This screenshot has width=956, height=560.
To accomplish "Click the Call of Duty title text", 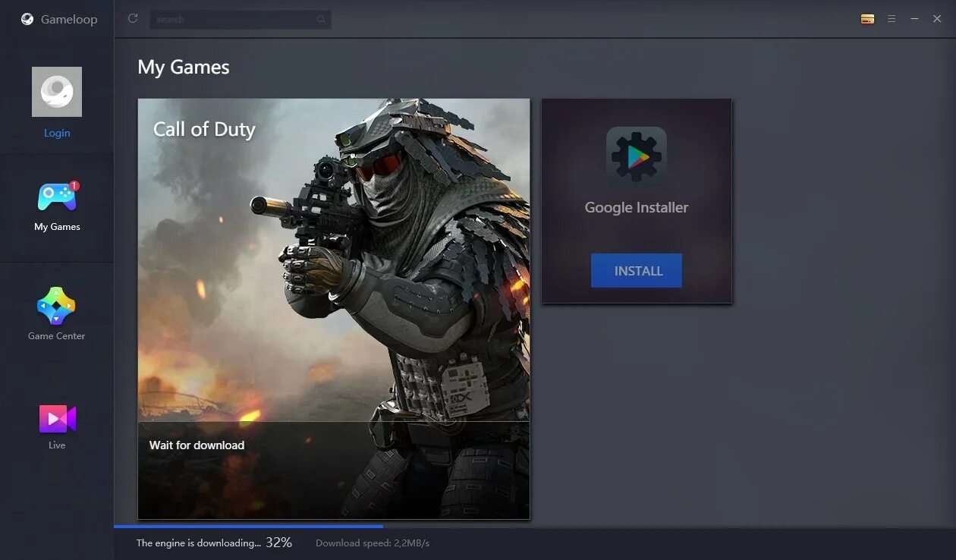I will click(x=204, y=129).
